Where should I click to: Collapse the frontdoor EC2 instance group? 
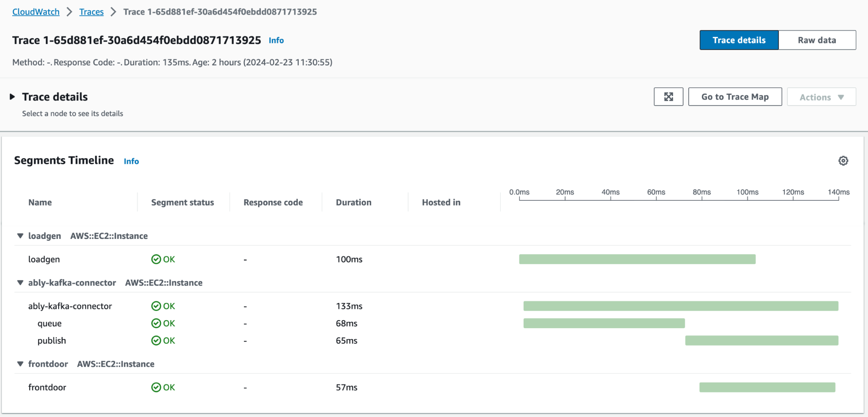coord(20,364)
